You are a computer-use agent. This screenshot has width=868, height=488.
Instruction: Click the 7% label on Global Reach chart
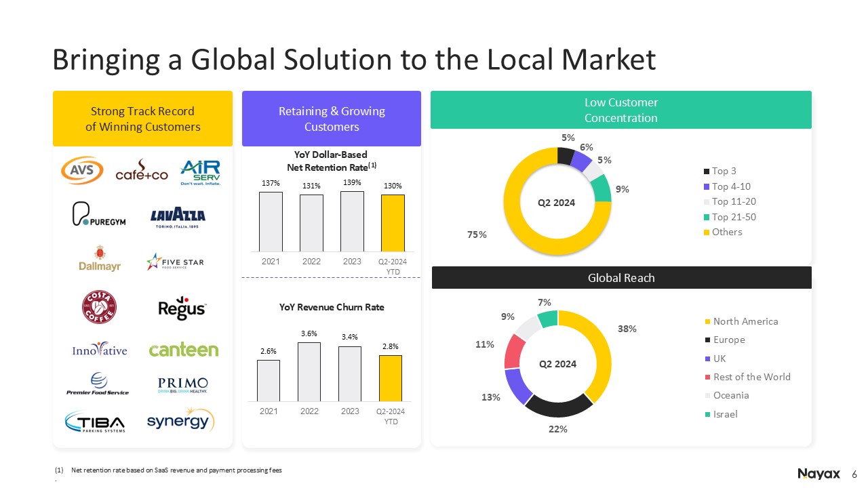click(544, 302)
